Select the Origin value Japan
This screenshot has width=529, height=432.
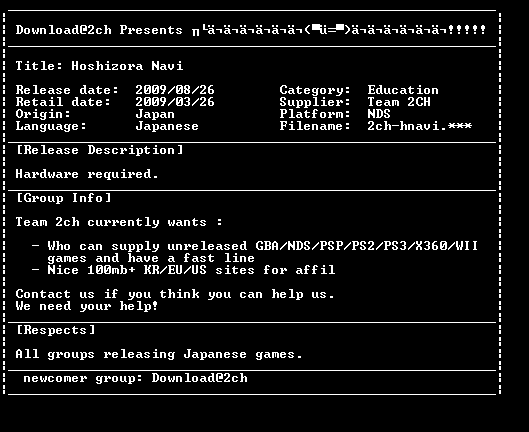(x=155, y=114)
